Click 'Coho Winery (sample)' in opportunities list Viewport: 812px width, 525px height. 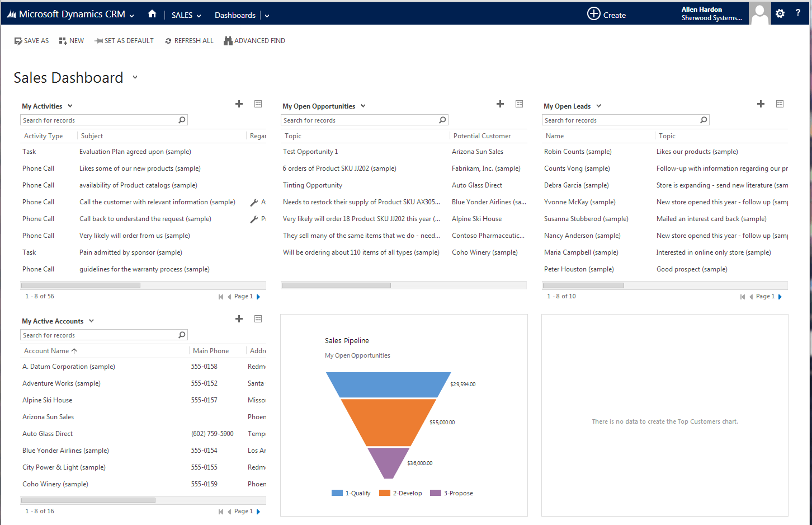pos(485,252)
